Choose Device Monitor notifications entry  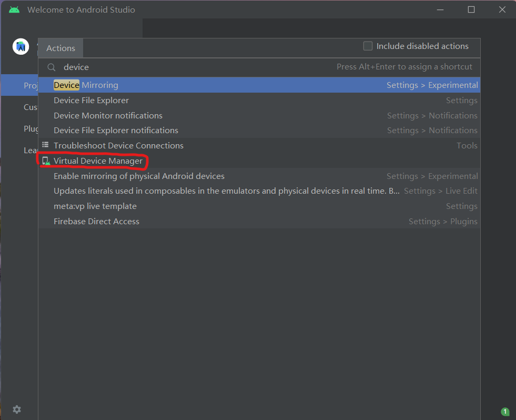(x=259, y=115)
